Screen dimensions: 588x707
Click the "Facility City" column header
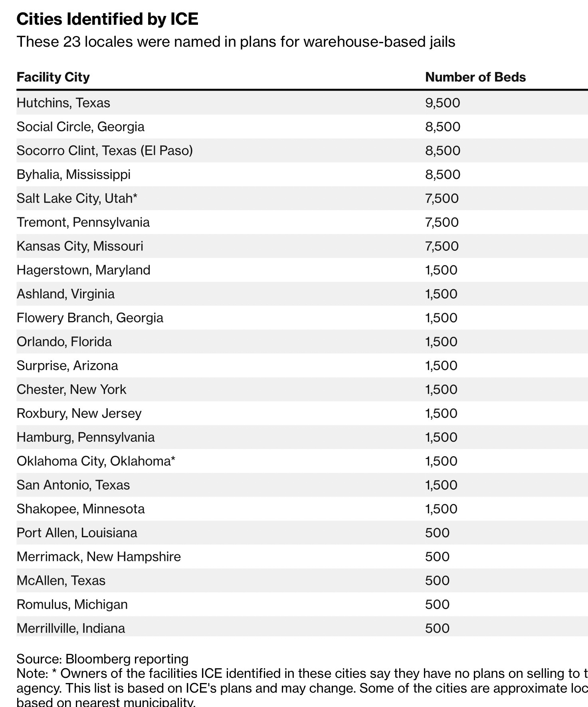pyautogui.click(x=53, y=77)
